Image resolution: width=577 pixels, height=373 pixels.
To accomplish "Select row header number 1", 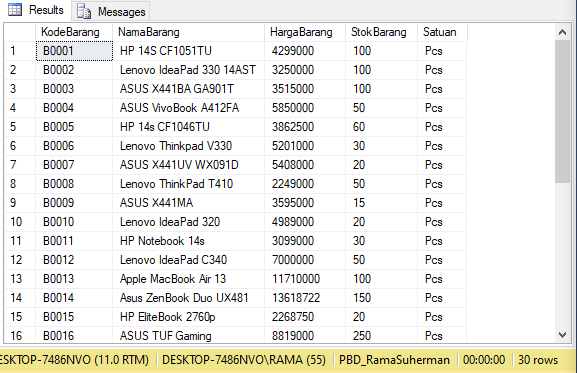I will (20, 51).
